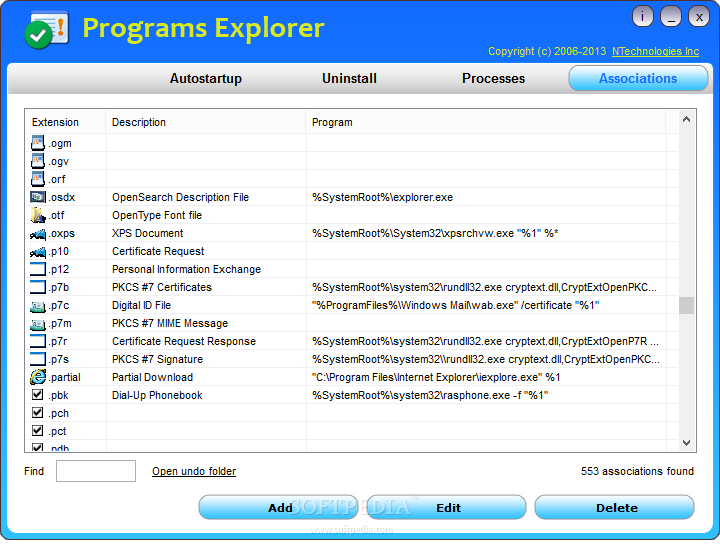Viewport: 720px width, 548px height.
Task: Click the .p7r row icon
Action: (x=38, y=341)
